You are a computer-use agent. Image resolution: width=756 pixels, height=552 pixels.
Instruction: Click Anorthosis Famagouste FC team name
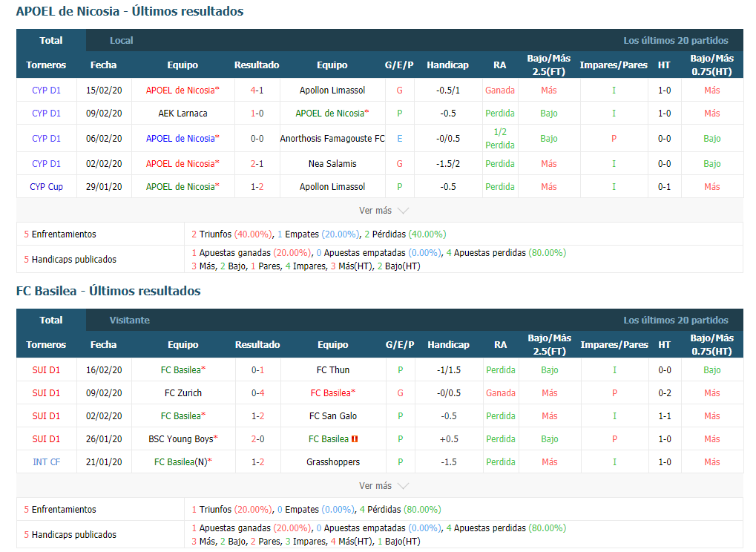tap(332, 138)
